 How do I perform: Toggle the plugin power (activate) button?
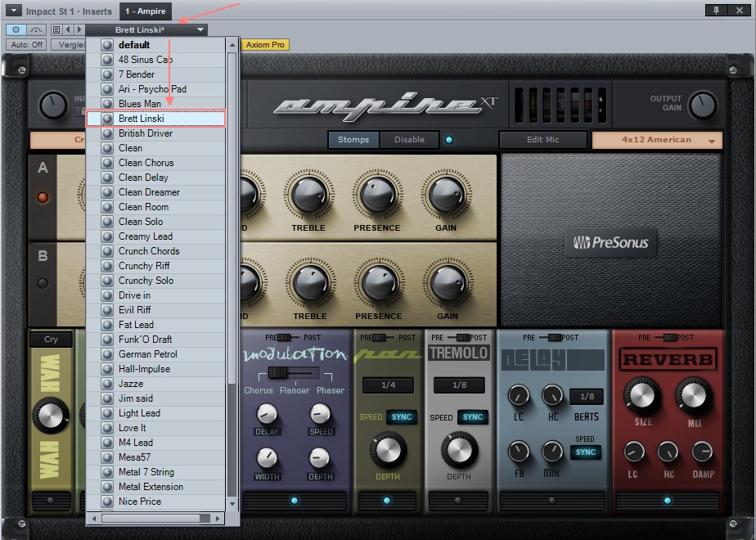[16, 30]
